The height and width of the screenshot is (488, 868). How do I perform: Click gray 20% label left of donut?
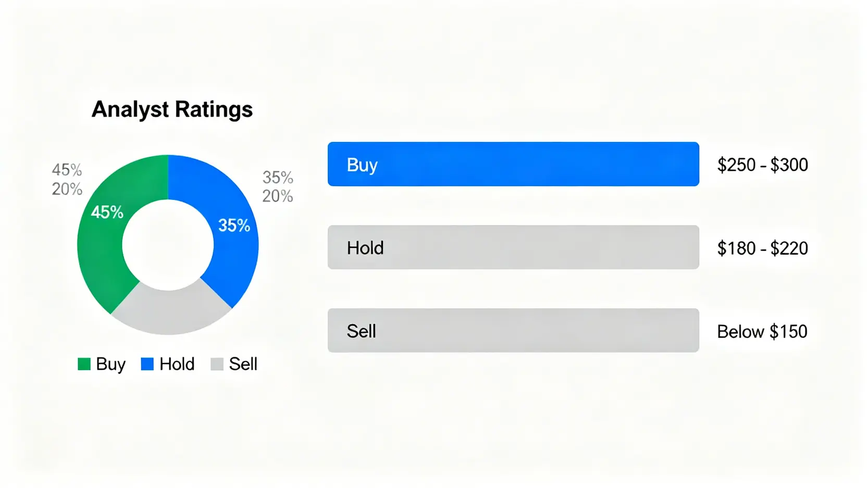point(67,189)
